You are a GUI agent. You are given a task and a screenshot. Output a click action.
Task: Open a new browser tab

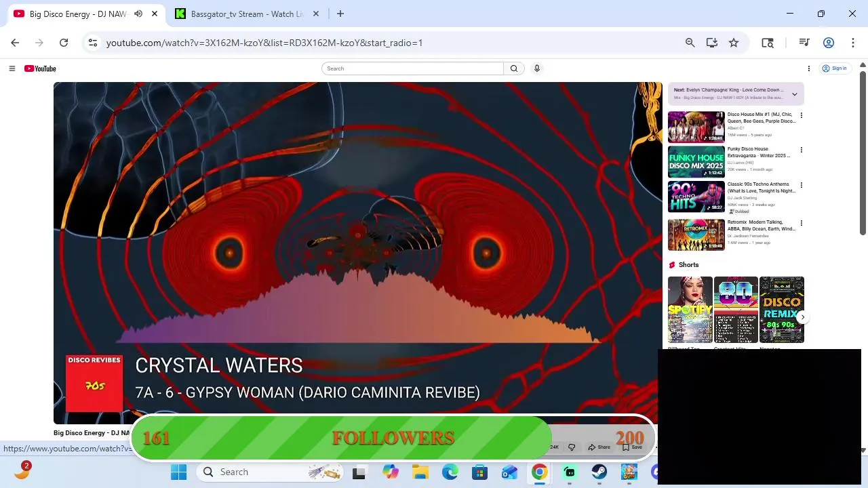point(340,14)
